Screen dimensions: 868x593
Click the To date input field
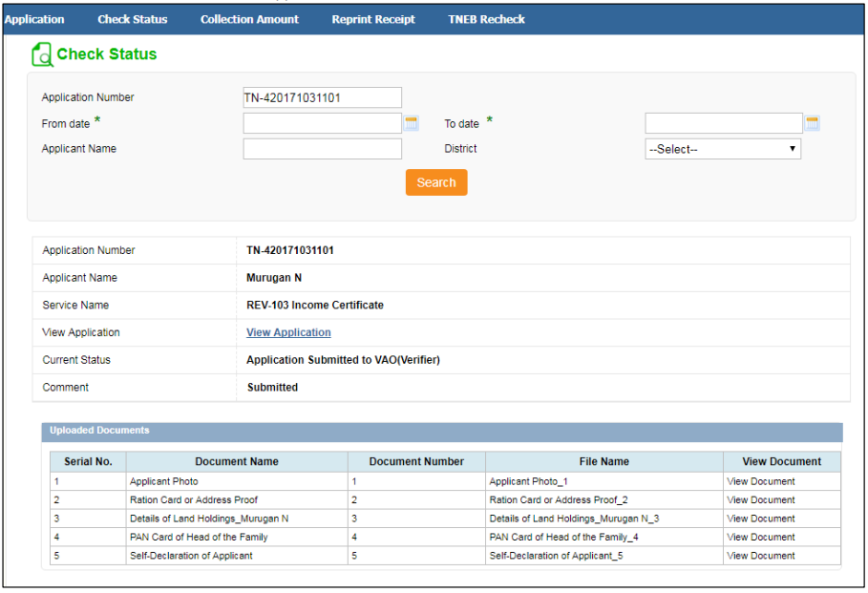724,123
